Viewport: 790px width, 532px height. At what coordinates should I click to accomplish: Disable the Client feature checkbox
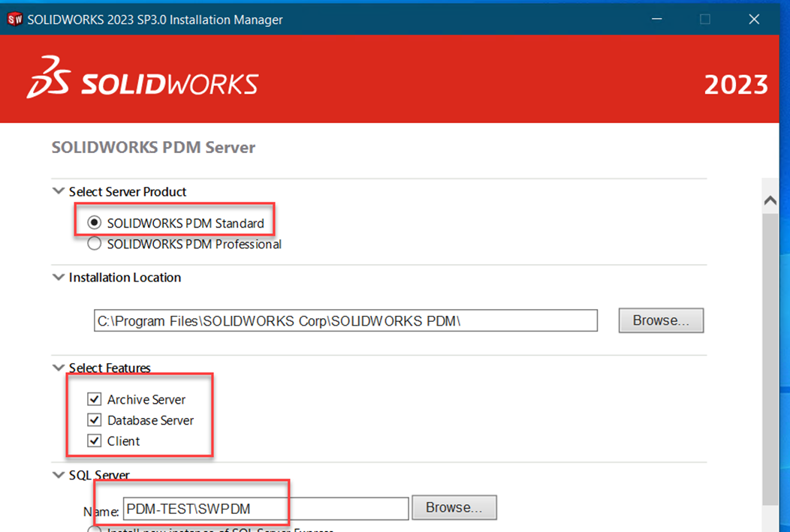click(95, 440)
